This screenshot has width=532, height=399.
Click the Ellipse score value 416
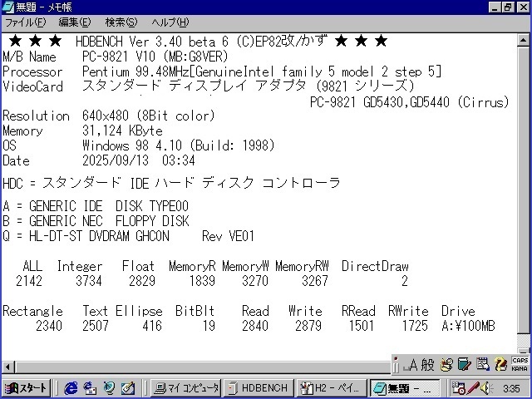tap(151, 326)
